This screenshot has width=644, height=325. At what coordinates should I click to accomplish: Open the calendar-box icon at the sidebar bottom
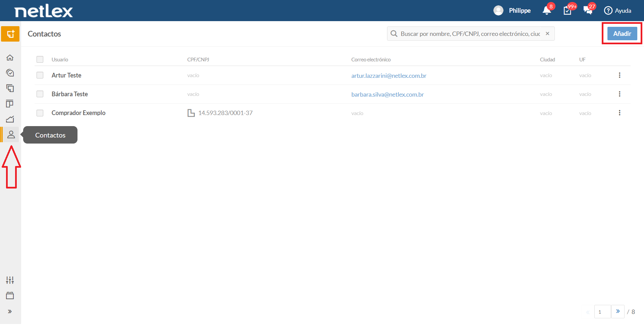(10, 295)
